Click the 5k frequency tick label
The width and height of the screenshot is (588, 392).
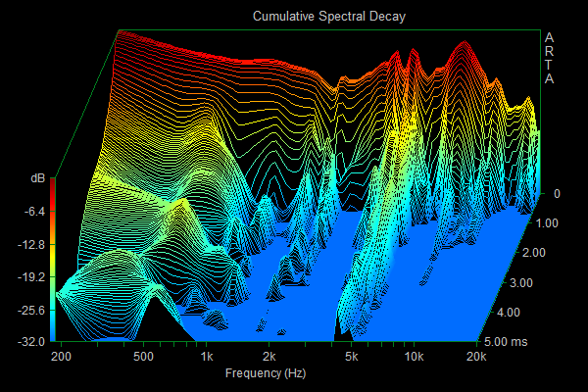click(x=351, y=358)
